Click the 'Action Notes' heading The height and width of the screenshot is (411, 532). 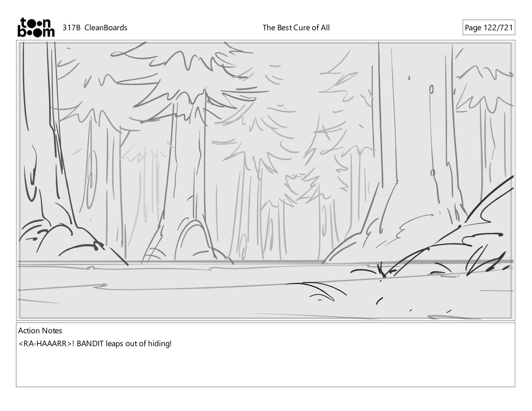click(x=40, y=331)
